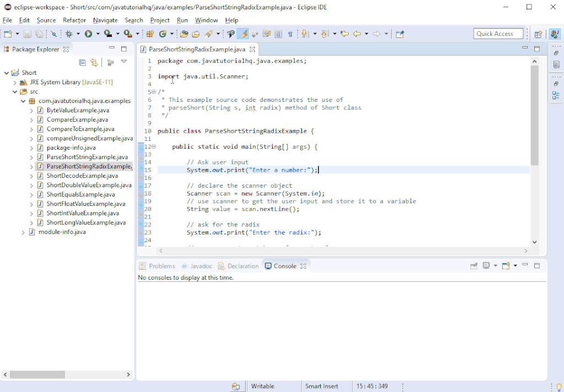Screen dimensions: 564x392
Task: Switch to the Problems tab
Action: coord(157,266)
